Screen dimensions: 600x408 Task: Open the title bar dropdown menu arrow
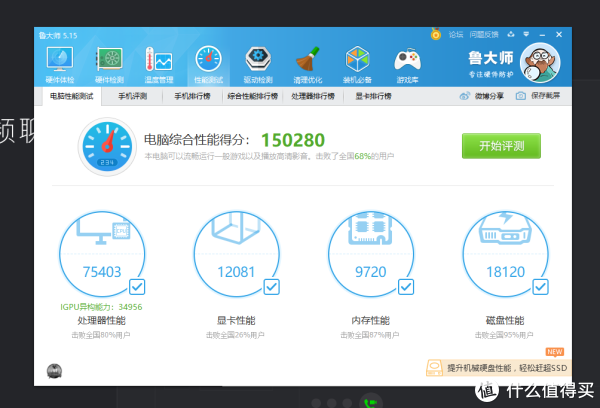(526, 34)
